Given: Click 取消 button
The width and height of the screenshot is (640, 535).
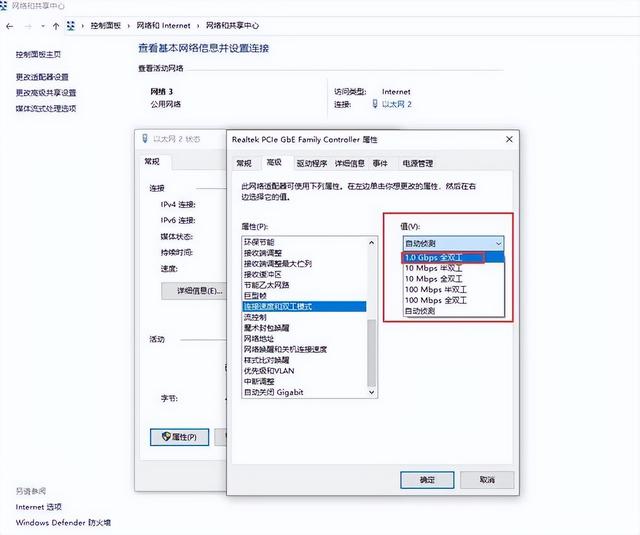Looking at the screenshot, I should [x=487, y=480].
